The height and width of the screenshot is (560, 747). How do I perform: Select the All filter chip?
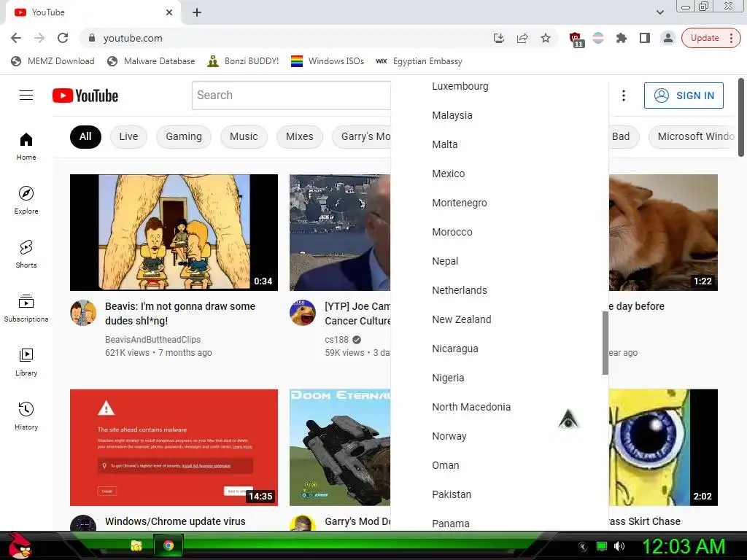85,136
